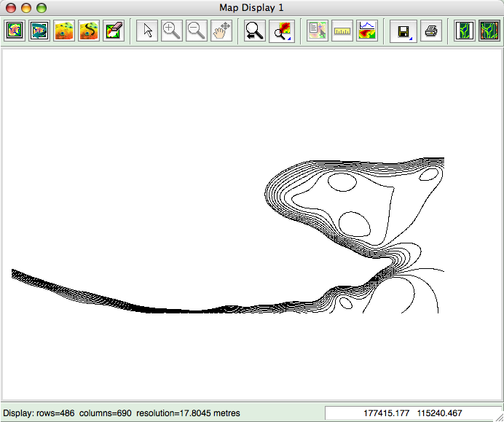
Task: Select the Query map tool
Action: 317,31
